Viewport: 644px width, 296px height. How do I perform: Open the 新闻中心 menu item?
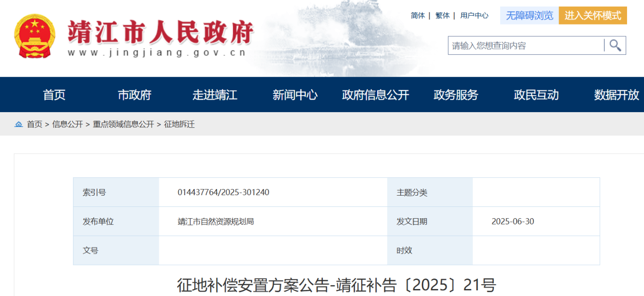[x=295, y=95]
